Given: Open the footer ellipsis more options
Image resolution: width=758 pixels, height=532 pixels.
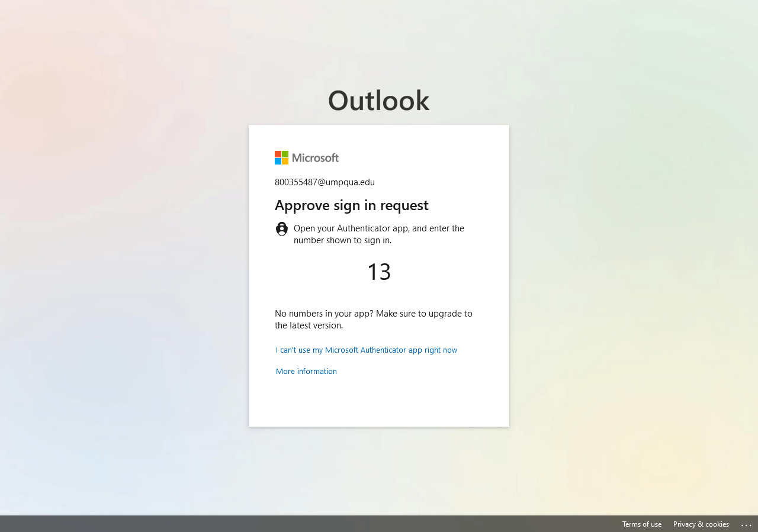Looking at the screenshot, I should pyautogui.click(x=746, y=524).
